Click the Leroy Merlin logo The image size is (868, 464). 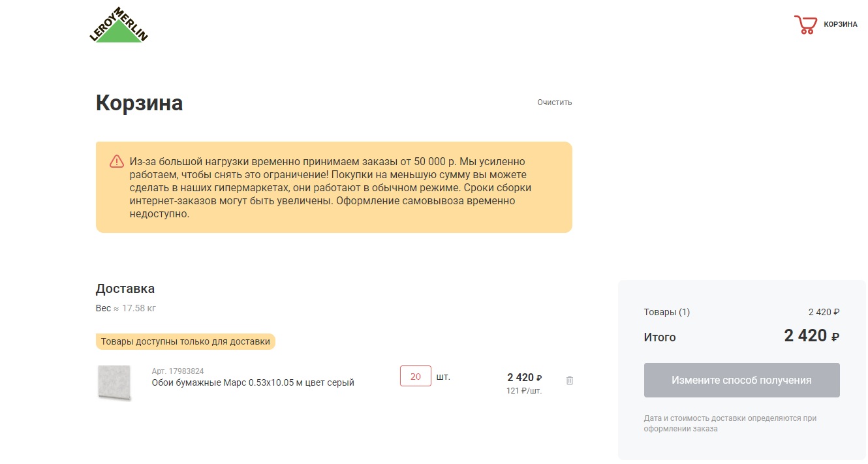pos(118,26)
